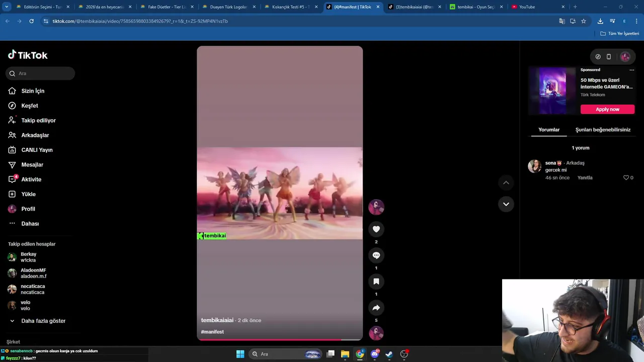Open sena commenter avatar
The image size is (644, 362).
click(534, 166)
